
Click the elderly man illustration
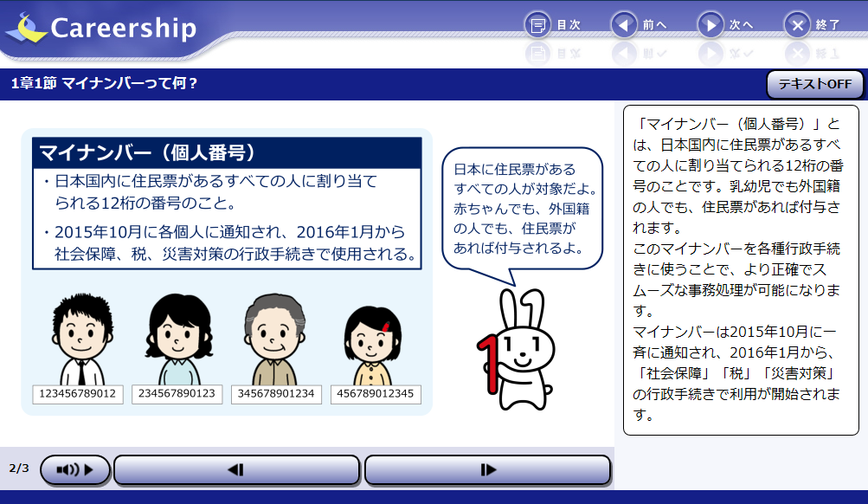click(275, 339)
